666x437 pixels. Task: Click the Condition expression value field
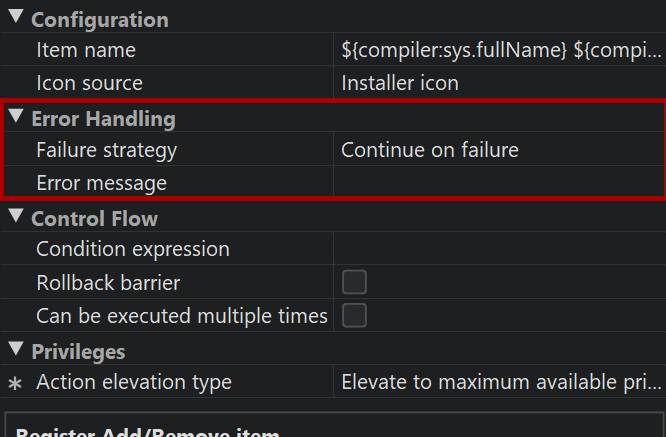click(500, 249)
